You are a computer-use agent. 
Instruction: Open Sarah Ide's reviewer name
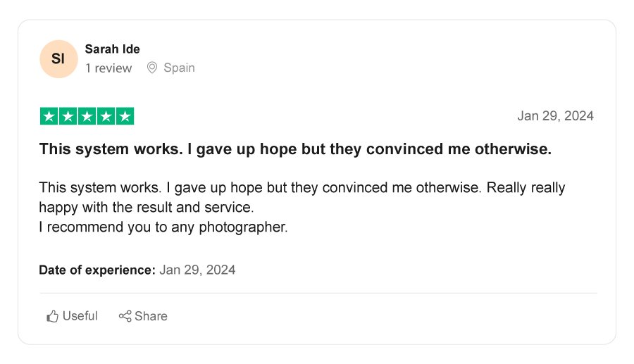112,49
